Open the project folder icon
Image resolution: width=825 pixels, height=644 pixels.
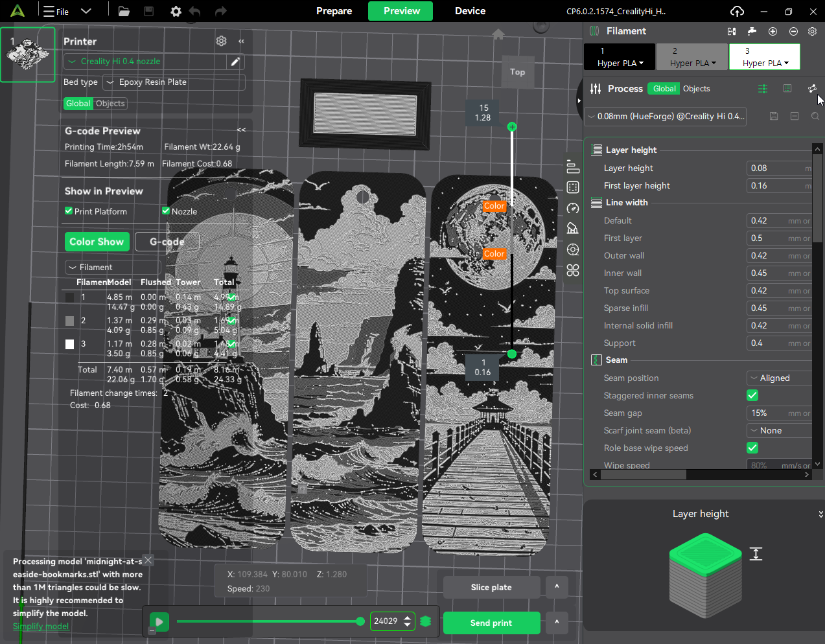point(124,11)
